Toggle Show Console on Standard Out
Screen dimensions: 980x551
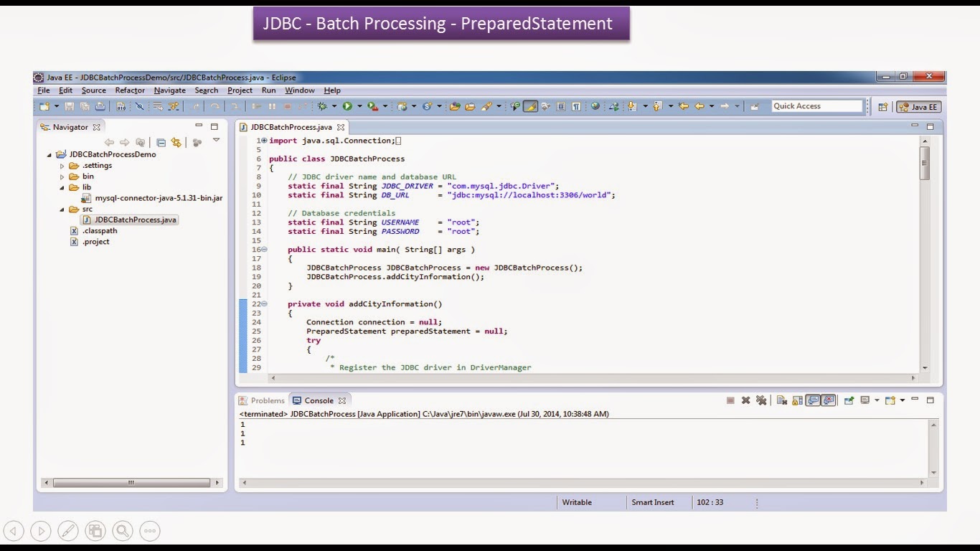(813, 400)
